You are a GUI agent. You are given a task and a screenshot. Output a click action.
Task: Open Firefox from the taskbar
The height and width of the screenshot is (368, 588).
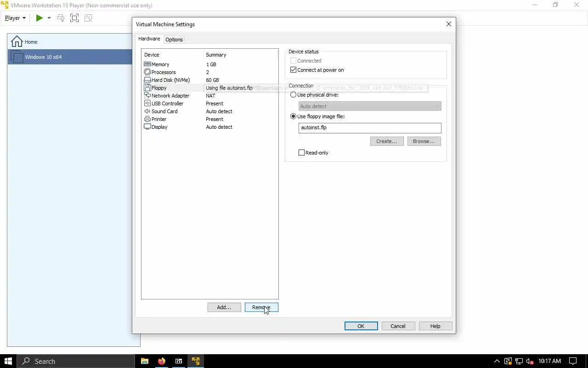point(162,361)
